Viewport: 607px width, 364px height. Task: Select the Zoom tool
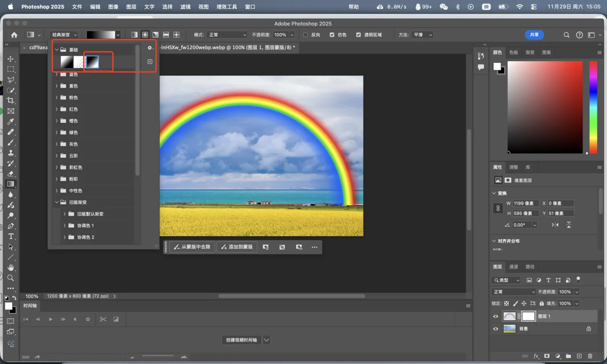11,278
